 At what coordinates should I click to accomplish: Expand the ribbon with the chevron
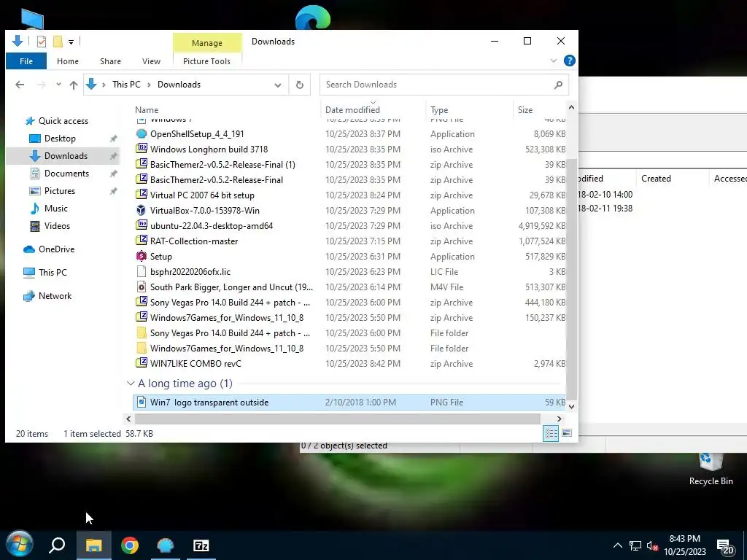(554, 61)
